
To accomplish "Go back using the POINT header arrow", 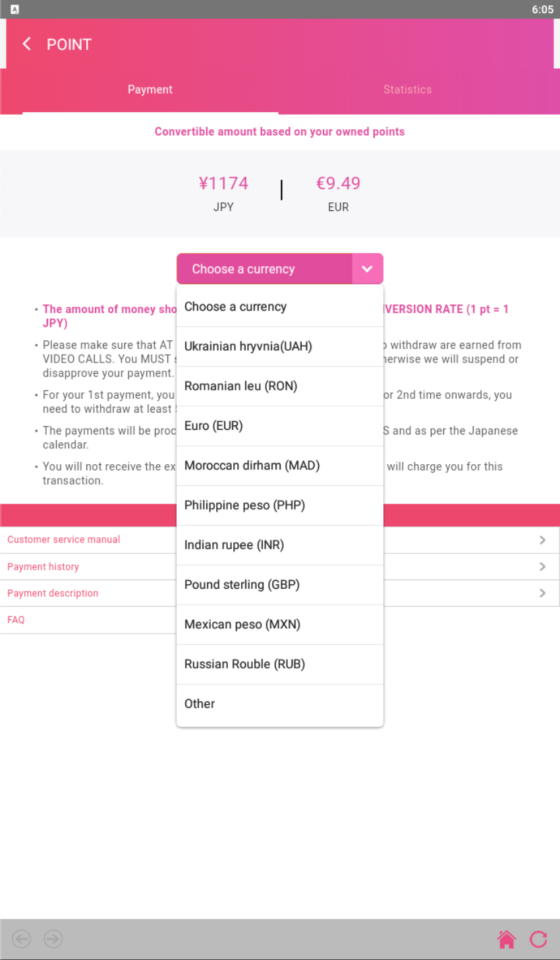I will point(26,44).
